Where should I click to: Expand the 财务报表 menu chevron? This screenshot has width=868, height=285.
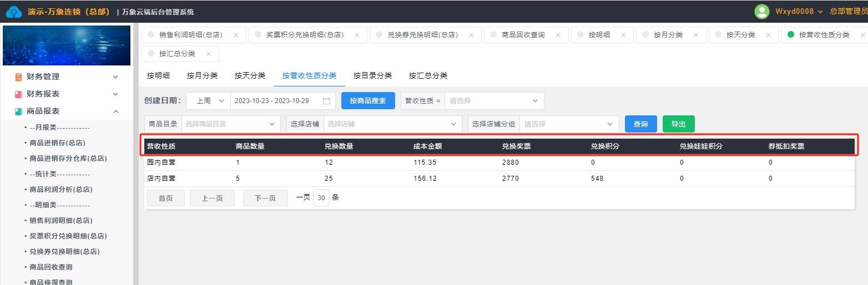(x=115, y=94)
